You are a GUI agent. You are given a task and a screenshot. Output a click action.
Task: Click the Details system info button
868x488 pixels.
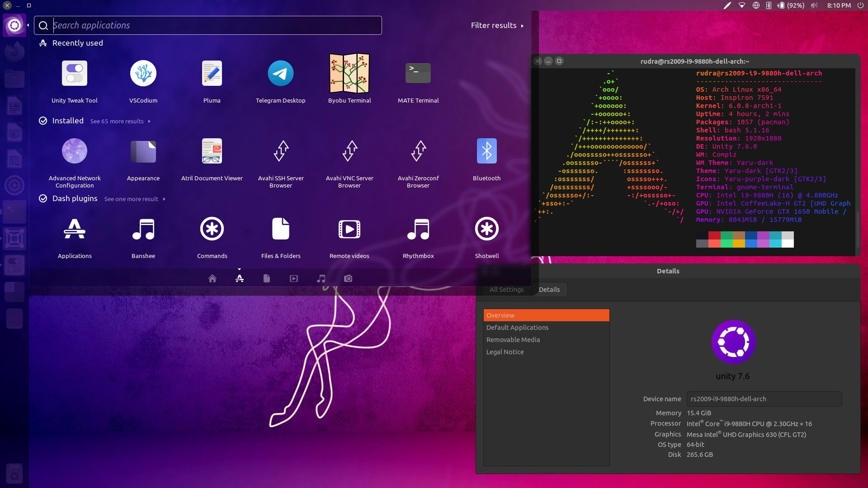tap(550, 289)
